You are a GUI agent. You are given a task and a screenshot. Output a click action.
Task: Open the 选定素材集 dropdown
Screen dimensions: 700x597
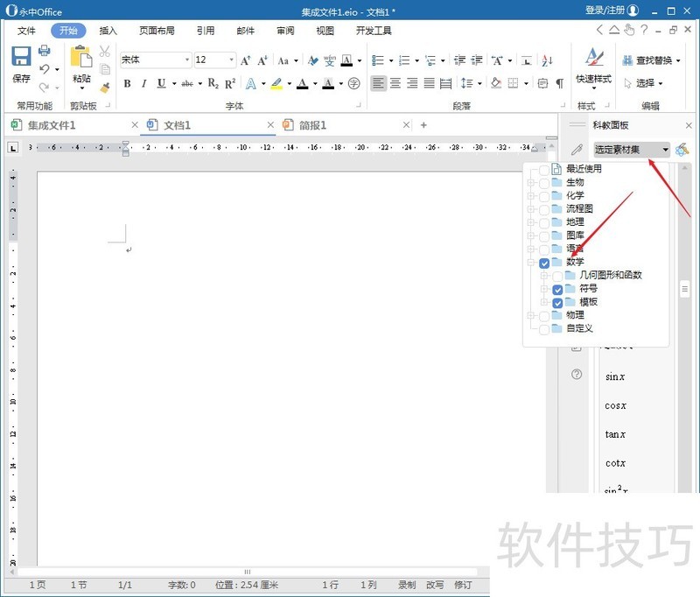click(x=632, y=150)
